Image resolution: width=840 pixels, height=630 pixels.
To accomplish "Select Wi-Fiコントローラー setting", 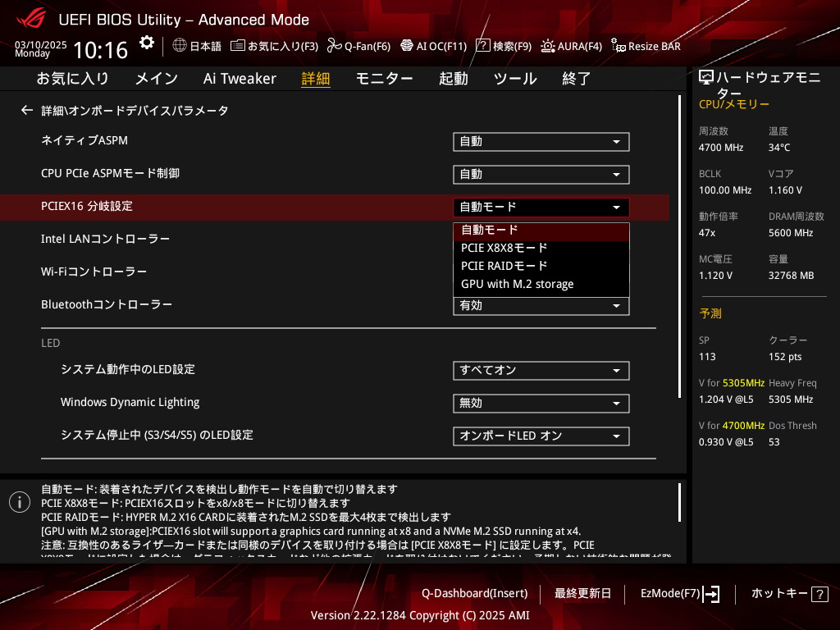I will [x=94, y=272].
